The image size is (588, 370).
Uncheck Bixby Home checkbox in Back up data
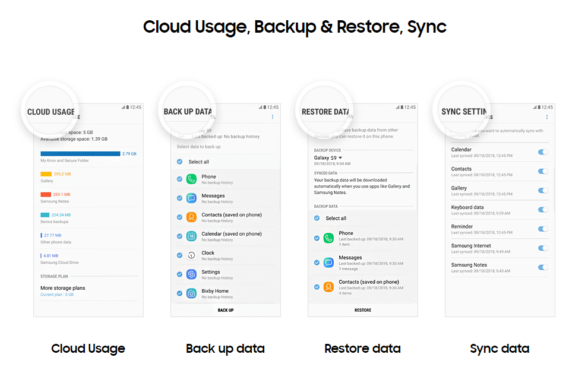(179, 293)
